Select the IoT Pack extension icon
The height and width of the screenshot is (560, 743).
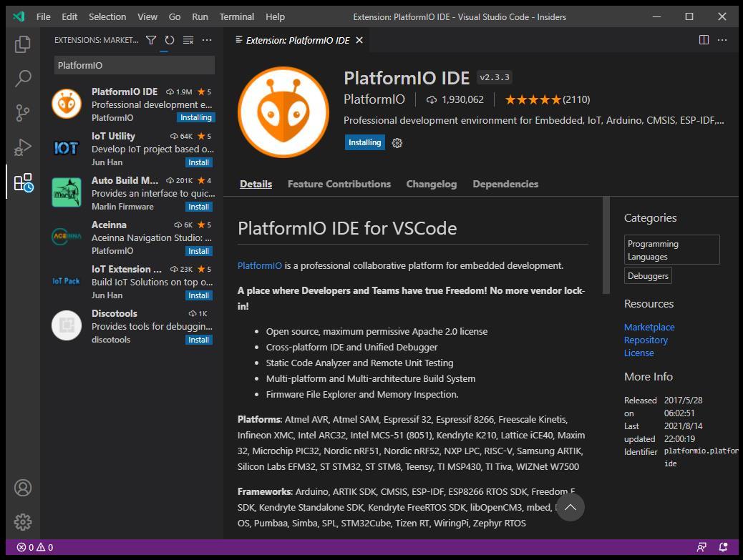67,281
